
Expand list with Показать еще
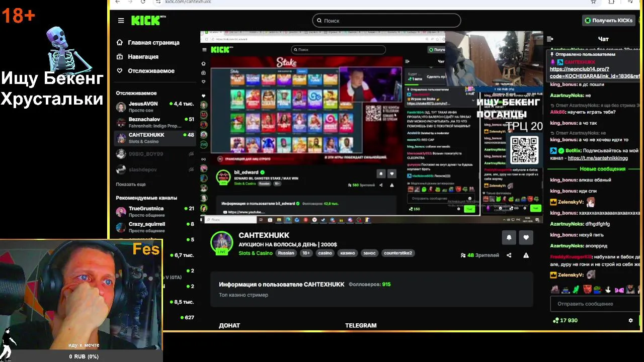(x=131, y=185)
